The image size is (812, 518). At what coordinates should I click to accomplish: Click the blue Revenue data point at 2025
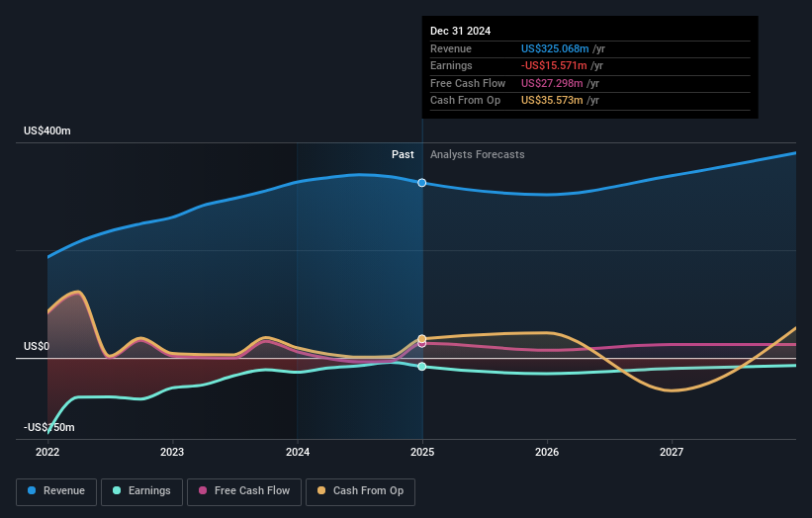(422, 183)
